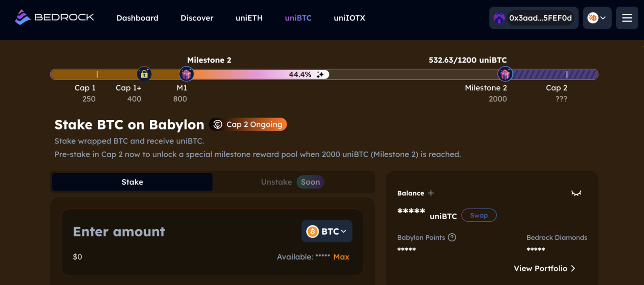Open Babylon Points help tooltip
Image resolution: width=644 pixels, height=285 pixels.
[452, 237]
